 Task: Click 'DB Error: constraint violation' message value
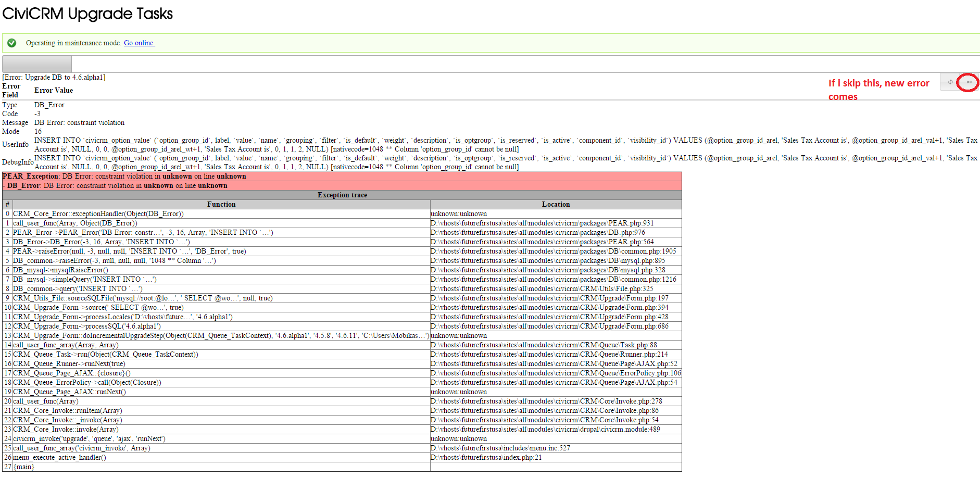click(80, 122)
